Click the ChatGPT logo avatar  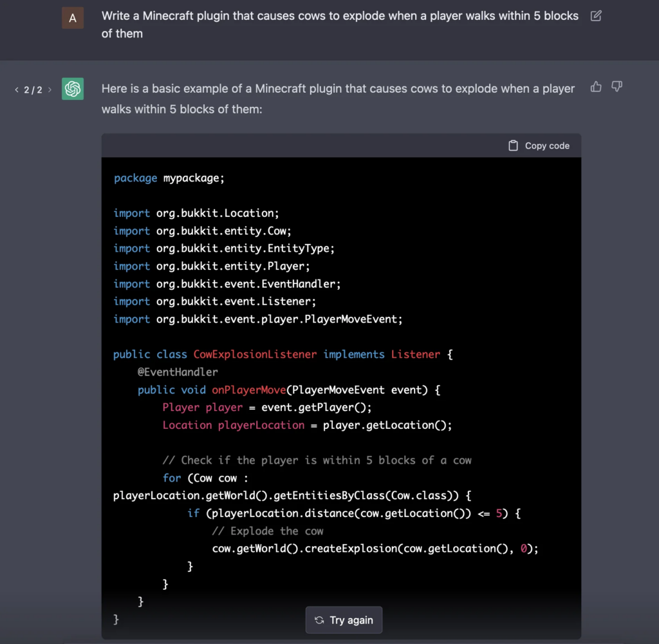pyautogui.click(x=73, y=89)
